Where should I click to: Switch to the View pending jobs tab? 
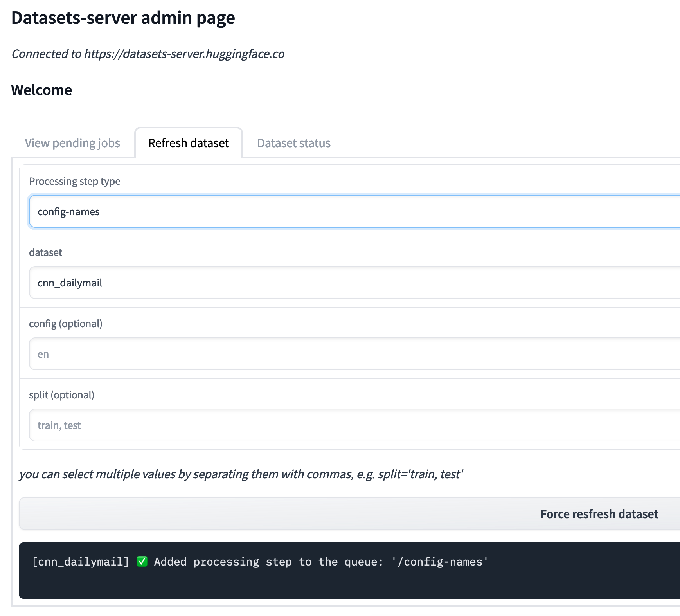72,143
